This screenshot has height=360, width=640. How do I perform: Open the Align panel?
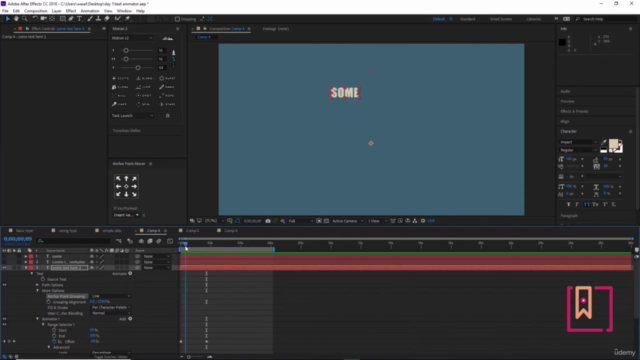click(564, 121)
